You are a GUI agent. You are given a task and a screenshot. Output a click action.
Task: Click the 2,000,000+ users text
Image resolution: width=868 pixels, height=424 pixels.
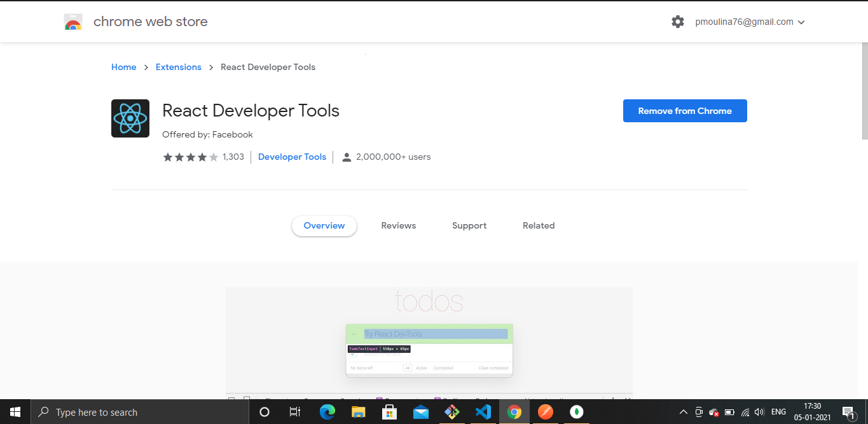pos(394,157)
